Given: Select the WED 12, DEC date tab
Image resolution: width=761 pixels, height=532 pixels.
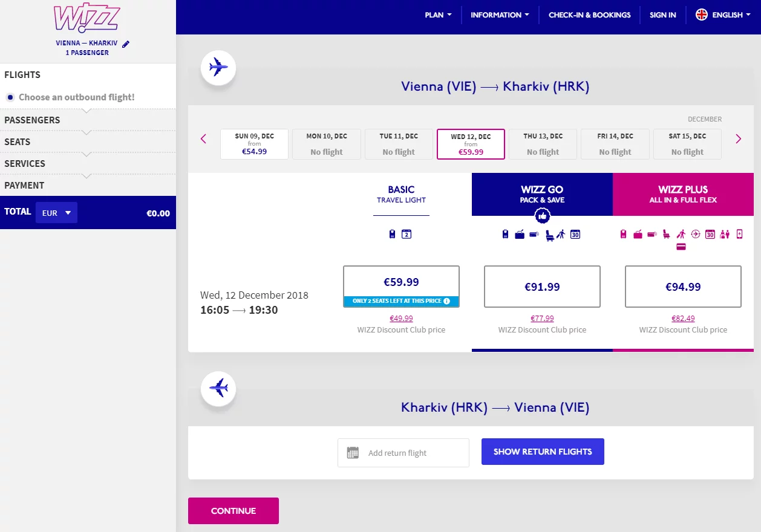Looking at the screenshot, I should (471, 144).
